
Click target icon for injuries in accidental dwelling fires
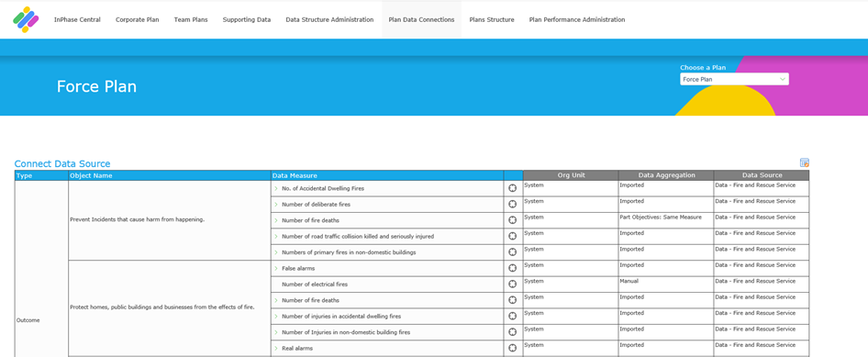click(x=513, y=316)
